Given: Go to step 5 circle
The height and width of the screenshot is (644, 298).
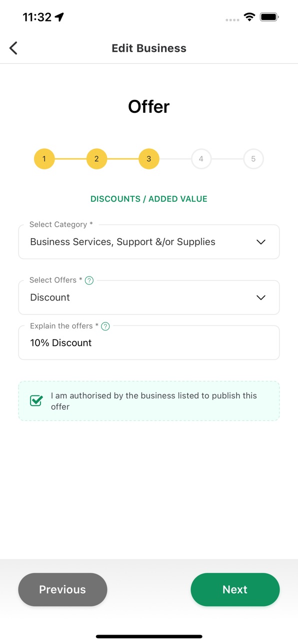Looking at the screenshot, I should pyautogui.click(x=253, y=159).
